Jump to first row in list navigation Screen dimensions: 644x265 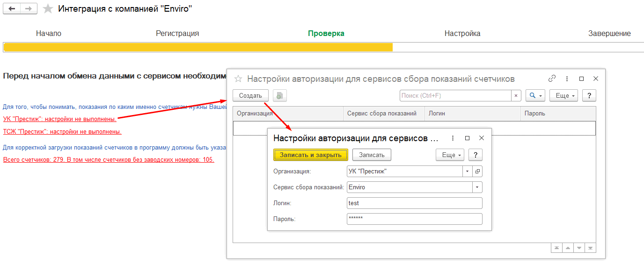point(556,248)
